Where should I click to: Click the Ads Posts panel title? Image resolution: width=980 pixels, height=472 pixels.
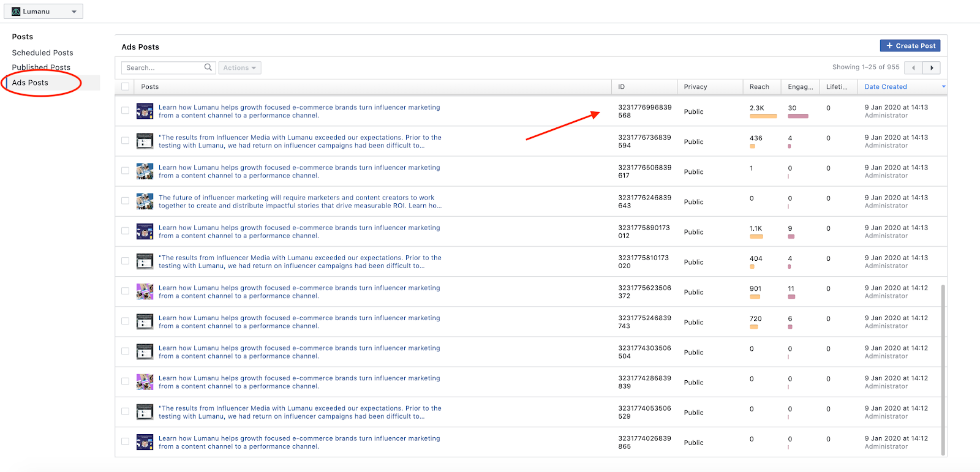point(140,47)
